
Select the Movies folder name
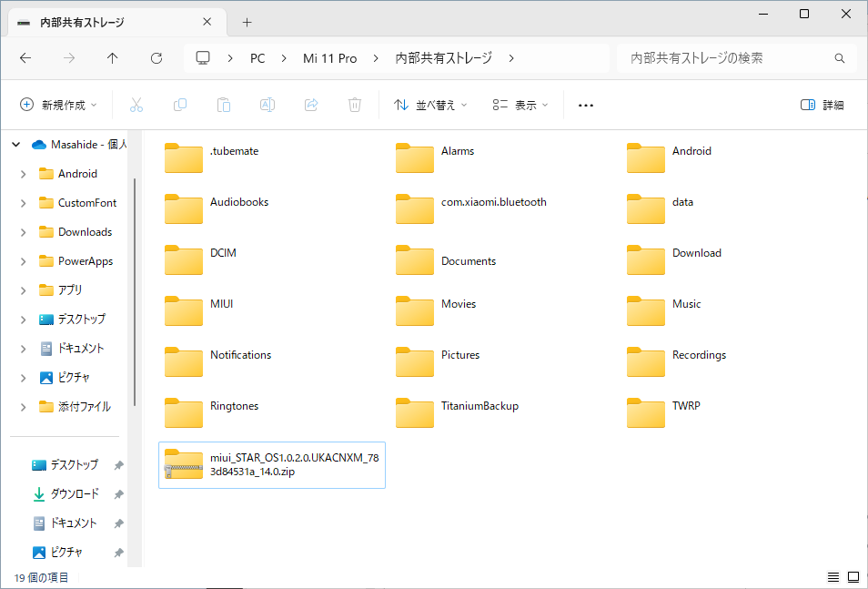tap(459, 304)
